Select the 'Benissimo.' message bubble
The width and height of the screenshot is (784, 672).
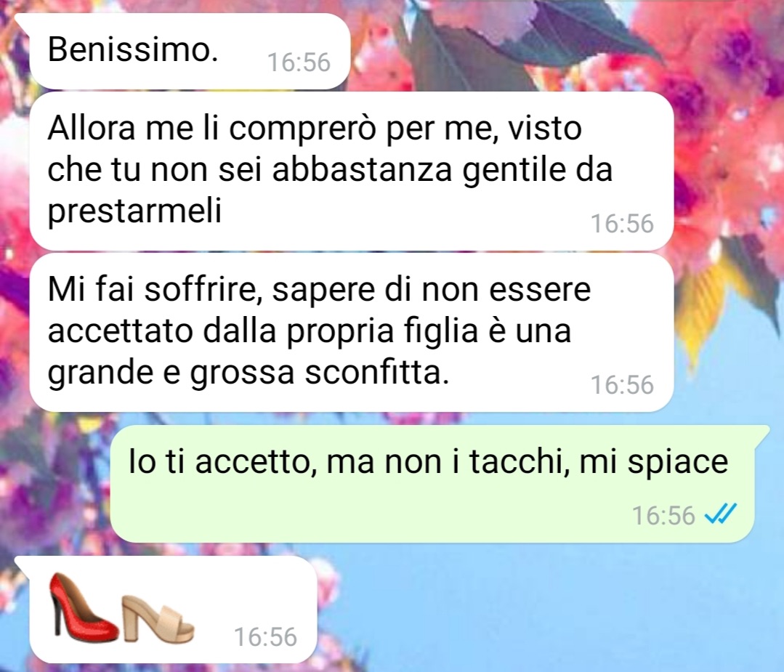point(190,52)
